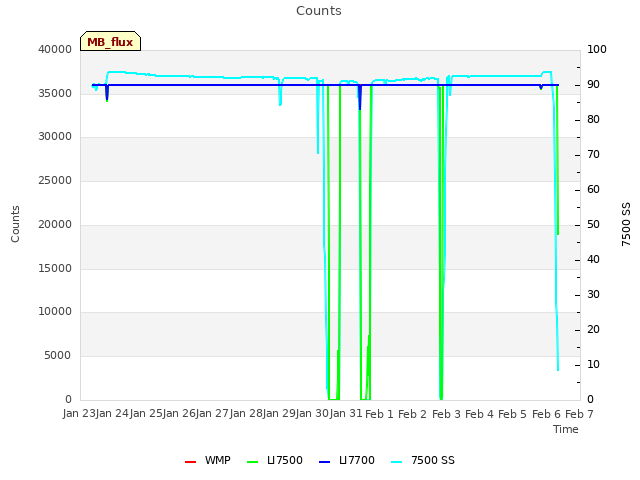
Task: Click the Jan 23 date label
Action: (x=79, y=414)
